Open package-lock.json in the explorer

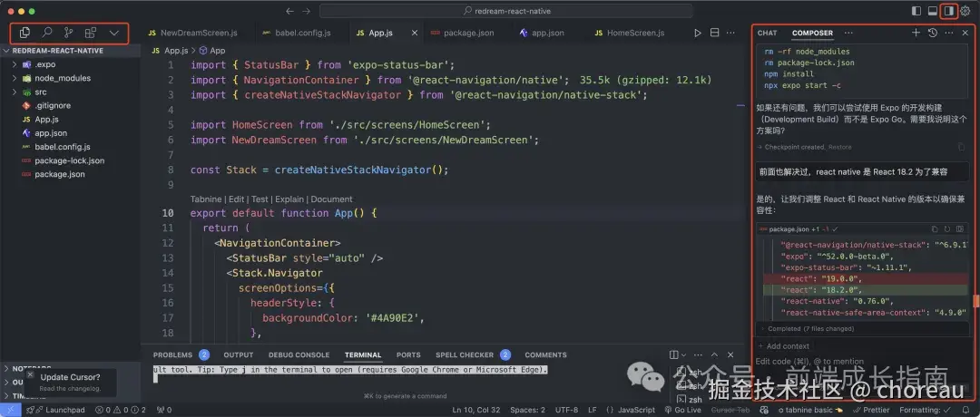[69, 160]
